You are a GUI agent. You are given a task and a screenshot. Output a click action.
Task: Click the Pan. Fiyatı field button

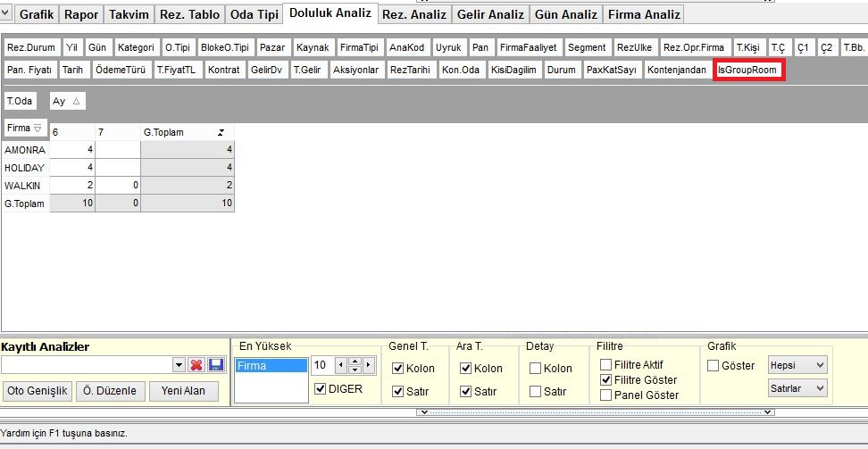pos(29,71)
